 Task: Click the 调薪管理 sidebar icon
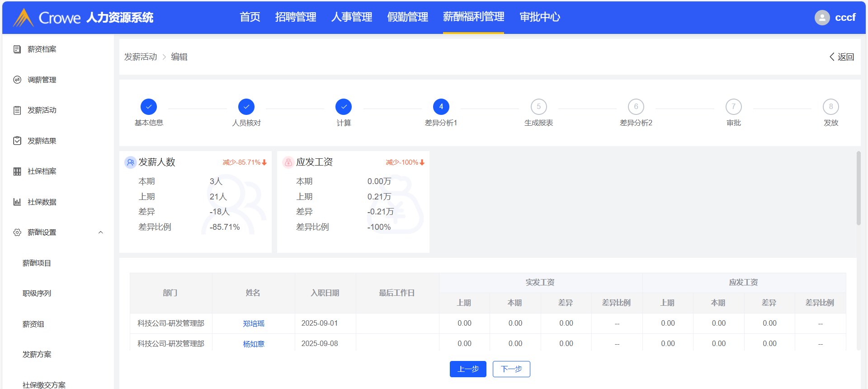(17, 80)
